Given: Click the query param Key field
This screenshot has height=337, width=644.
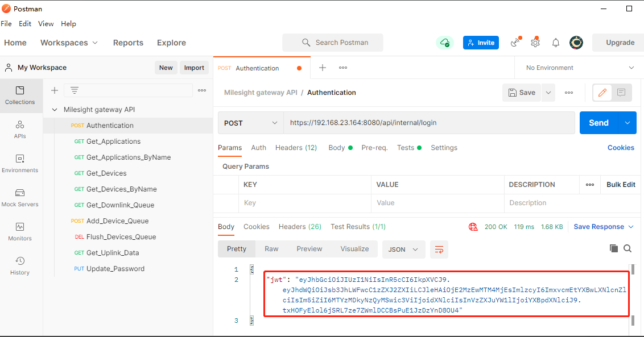Looking at the screenshot, I should 305,203.
